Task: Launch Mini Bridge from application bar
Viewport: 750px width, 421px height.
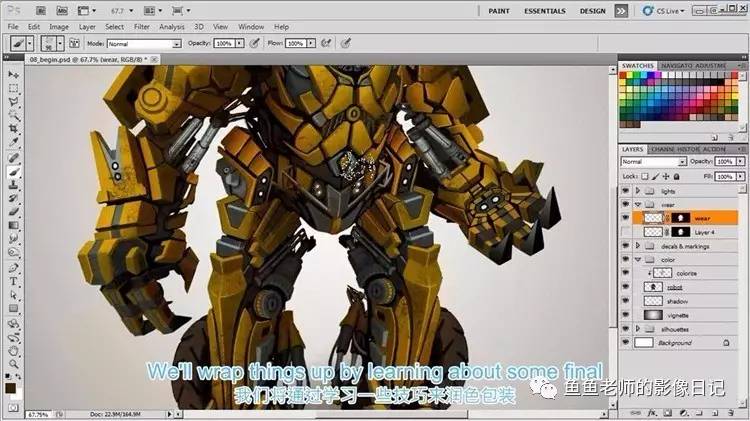Action: [x=62, y=10]
